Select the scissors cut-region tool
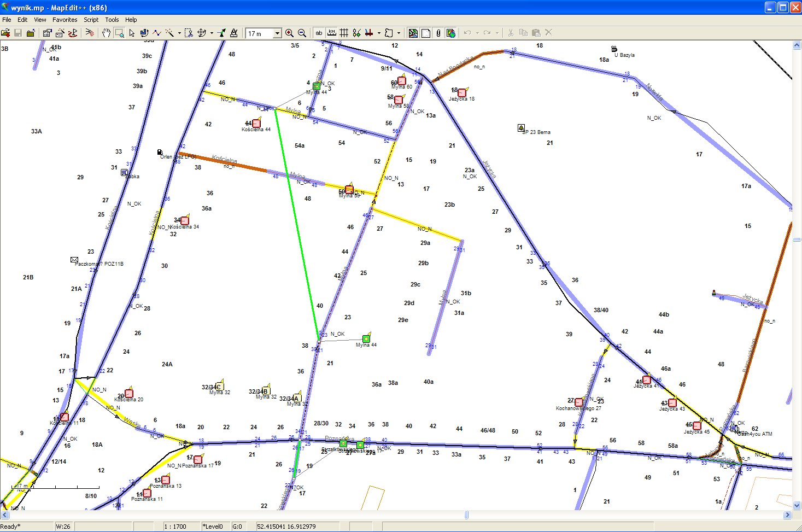This screenshot has width=802, height=532. [x=189, y=33]
